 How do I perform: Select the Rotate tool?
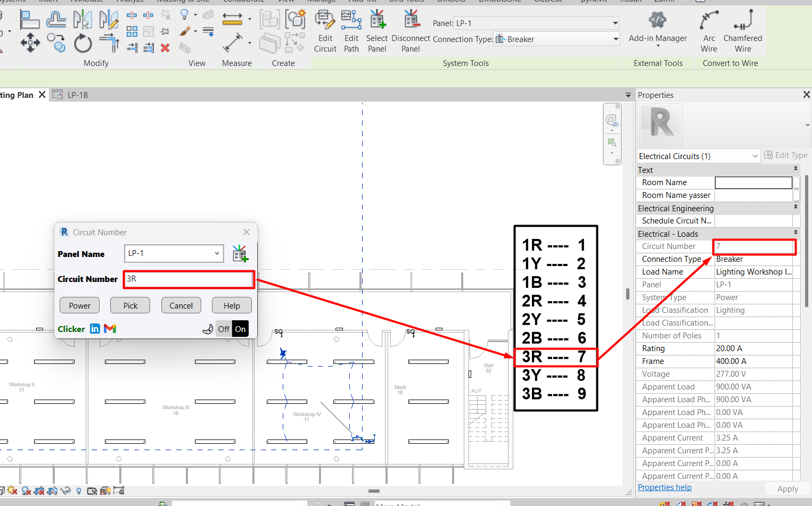[x=83, y=43]
